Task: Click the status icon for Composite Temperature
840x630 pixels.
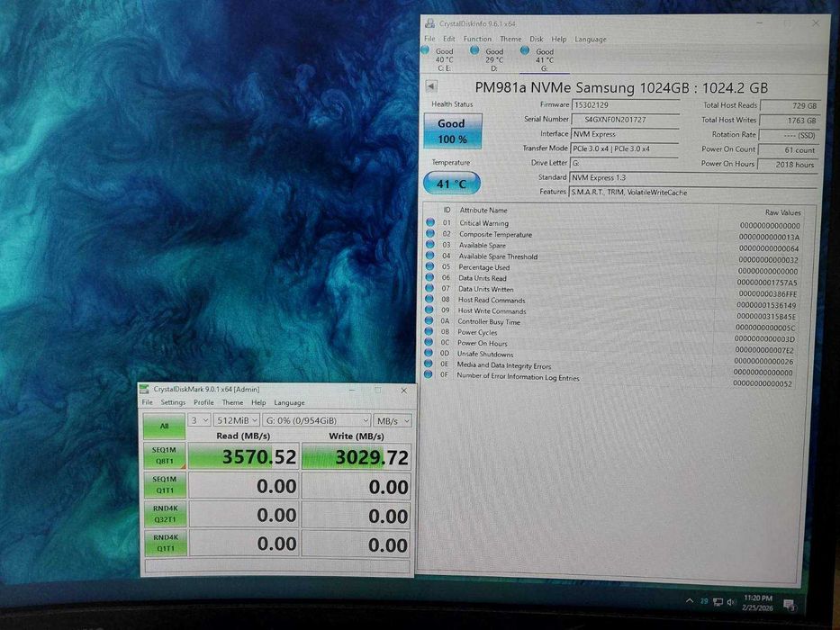Action: point(430,233)
